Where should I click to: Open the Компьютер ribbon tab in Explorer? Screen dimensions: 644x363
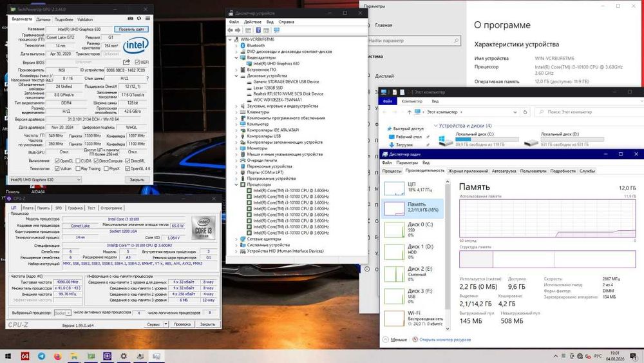pos(412,101)
